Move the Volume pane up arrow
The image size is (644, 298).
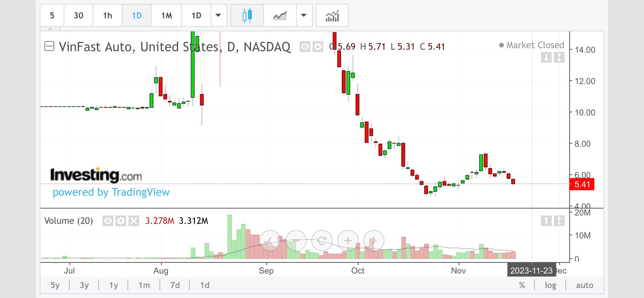[x=546, y=221]
